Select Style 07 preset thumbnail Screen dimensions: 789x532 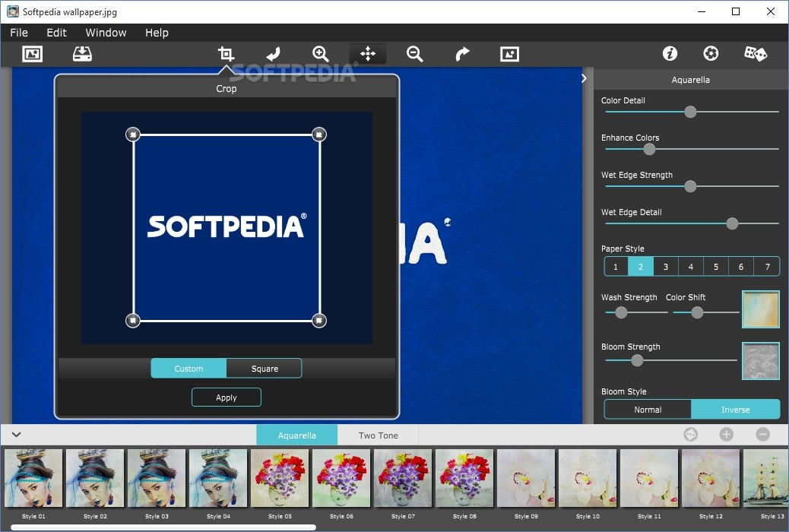403,478
